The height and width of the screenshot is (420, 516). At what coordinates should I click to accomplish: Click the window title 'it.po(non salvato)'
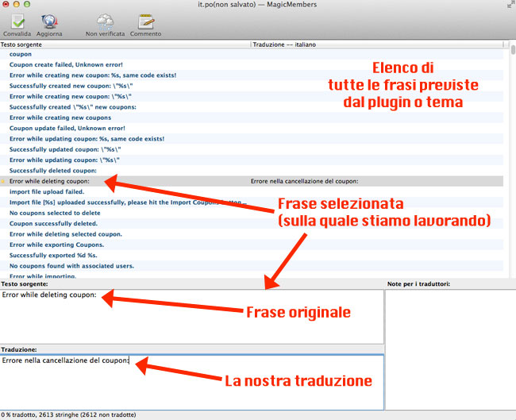229,5
